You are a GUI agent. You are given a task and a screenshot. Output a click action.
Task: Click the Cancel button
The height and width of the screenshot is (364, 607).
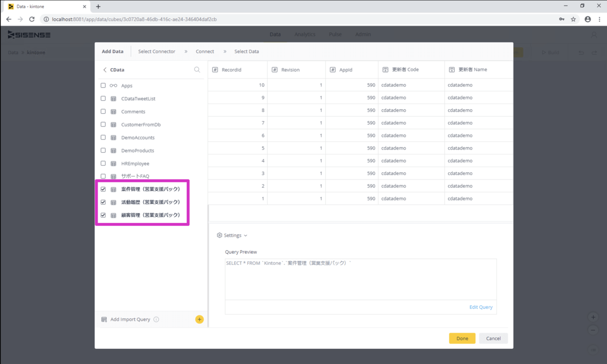coord(494,338)
